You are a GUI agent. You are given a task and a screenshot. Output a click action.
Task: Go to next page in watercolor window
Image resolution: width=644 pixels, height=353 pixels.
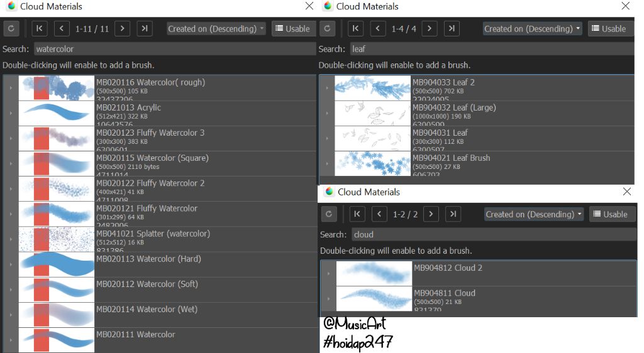[x=122, y=29]
